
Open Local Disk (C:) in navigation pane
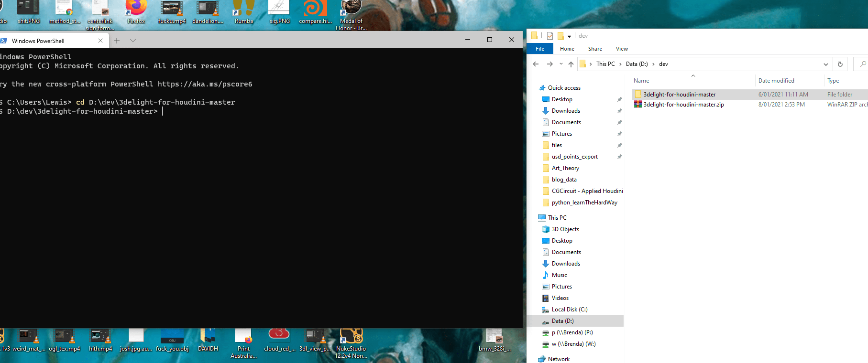click(569, 310)
